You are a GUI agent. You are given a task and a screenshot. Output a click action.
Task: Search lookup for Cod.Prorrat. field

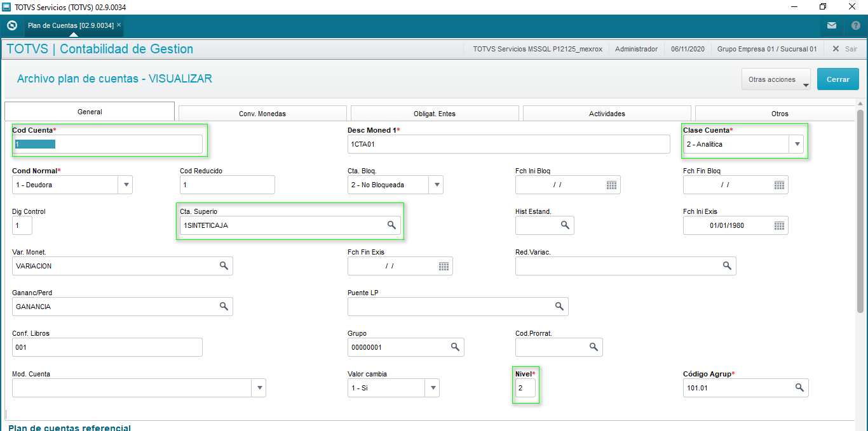(x=593, y=347)
